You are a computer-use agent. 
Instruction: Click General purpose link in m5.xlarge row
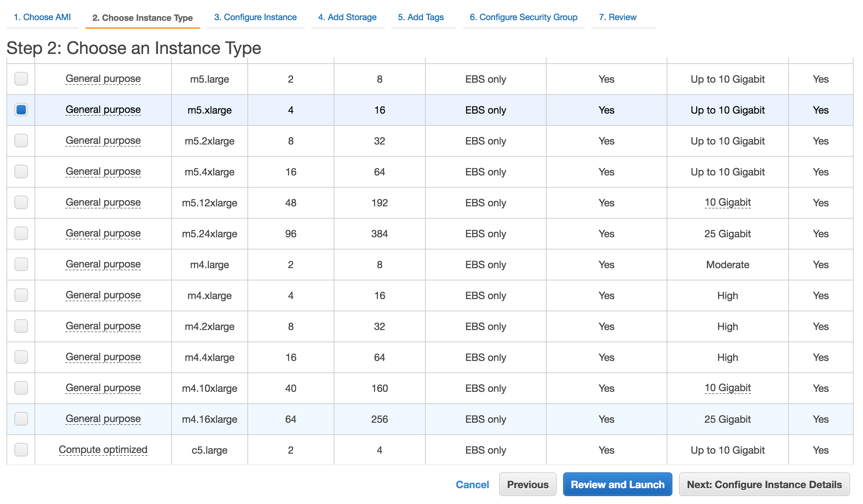click(x=103, y=110)
